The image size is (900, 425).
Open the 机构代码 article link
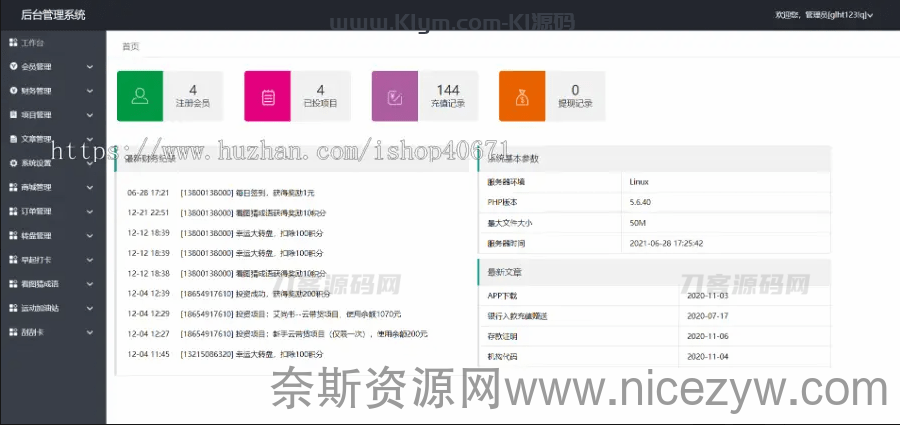click(502, 357)
